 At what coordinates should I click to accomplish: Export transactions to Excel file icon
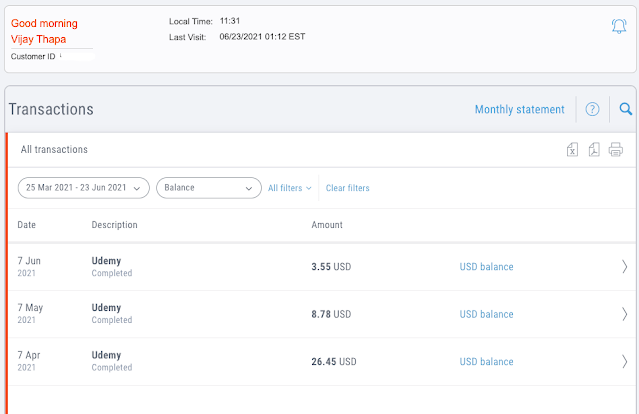pyautogui.click(x=573, y=150)
